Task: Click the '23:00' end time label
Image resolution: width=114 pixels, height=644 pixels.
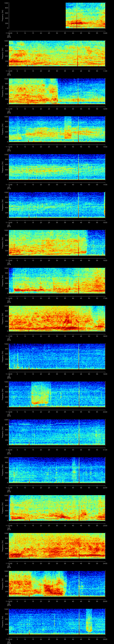Action: pyautogui.click(x=105, y=525)
